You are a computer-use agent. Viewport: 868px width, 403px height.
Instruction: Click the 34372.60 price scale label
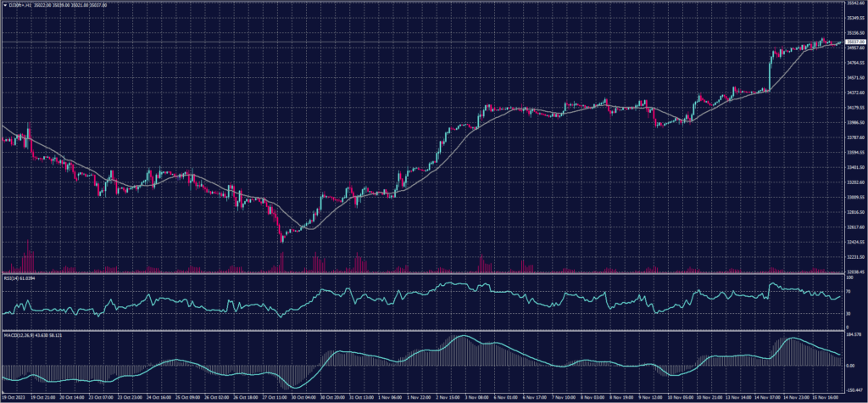click(855, 92)
